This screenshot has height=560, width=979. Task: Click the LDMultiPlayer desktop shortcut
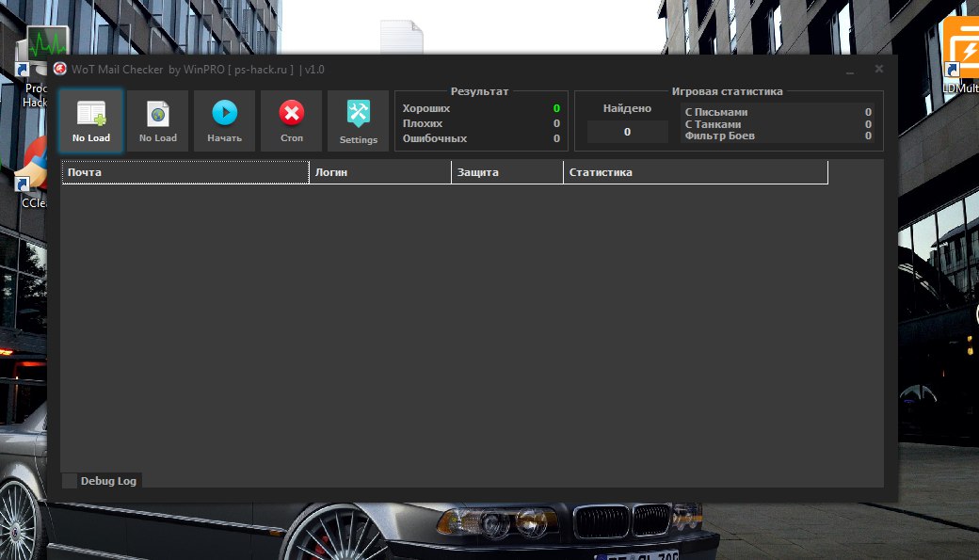tap(962, 52)
